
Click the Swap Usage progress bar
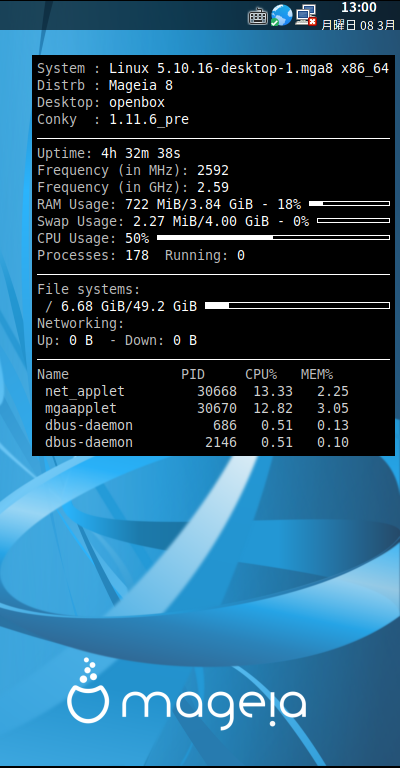(353, 220)
